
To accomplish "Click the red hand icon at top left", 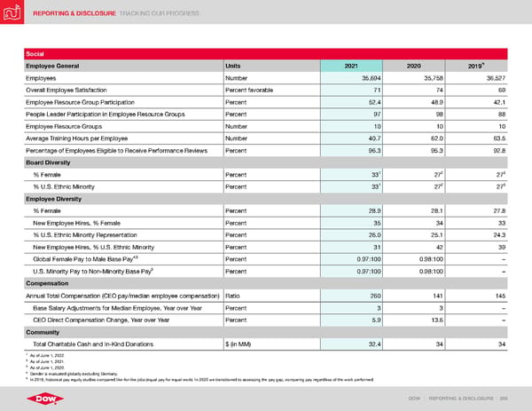I will pos(12,12).
